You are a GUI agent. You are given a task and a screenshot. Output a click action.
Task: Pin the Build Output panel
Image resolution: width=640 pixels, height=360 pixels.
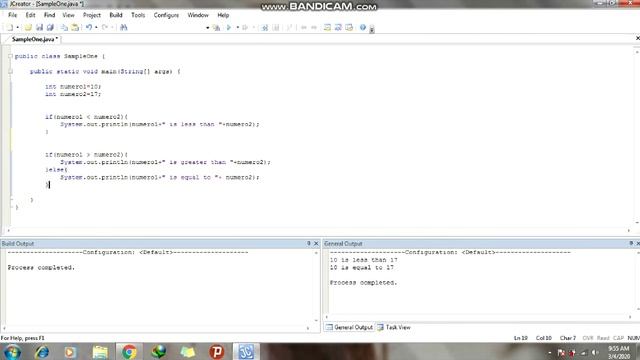pyautogui.click(x=309, y=243)
